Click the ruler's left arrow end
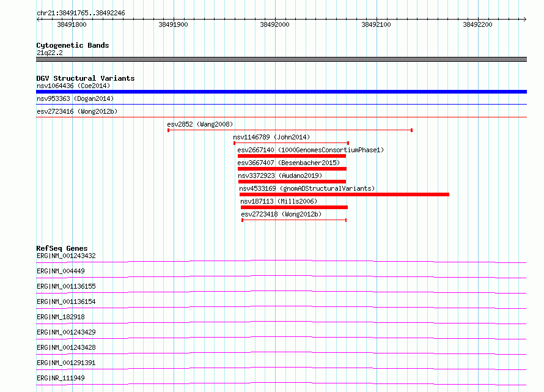Screen dimensions: 544x392 38,19
